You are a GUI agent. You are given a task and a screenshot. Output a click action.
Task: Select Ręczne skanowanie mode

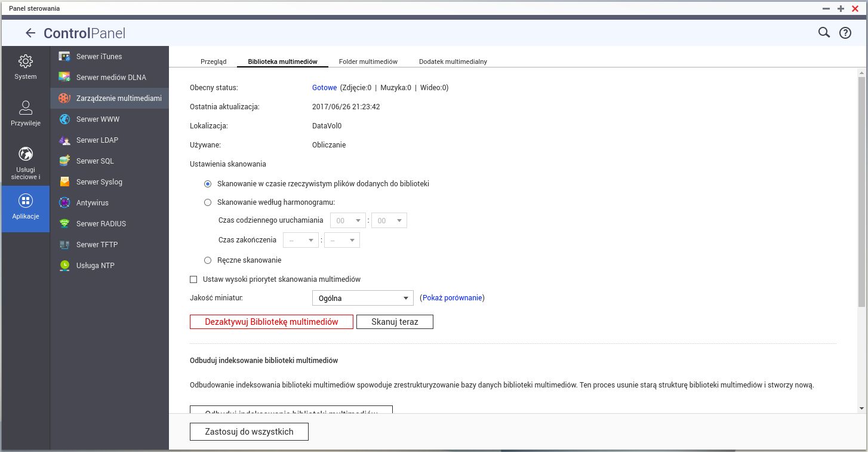tap(207, 260)
